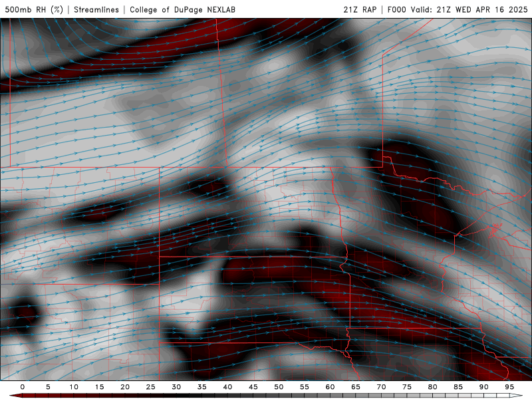Click the 55 label on the RH scale
The height and width of the screenshot is (399, 532).
pos(305,387)
